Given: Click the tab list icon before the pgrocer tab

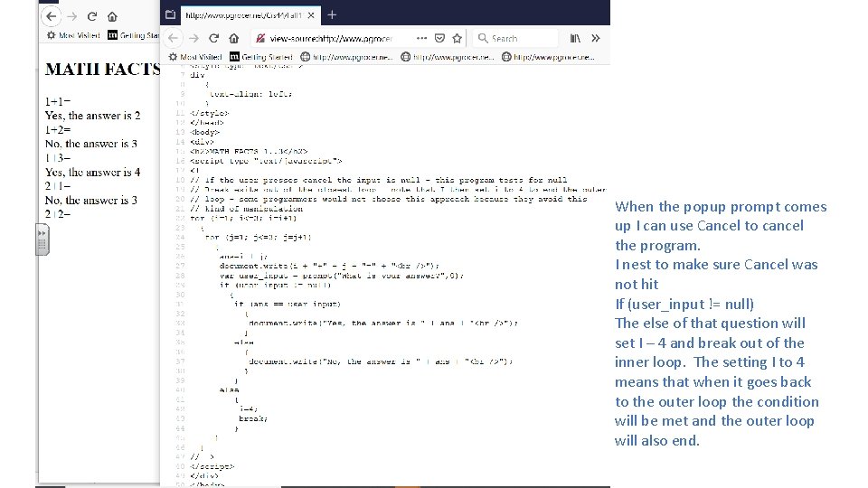Looking at the screenshot, I should coord(171,15).
